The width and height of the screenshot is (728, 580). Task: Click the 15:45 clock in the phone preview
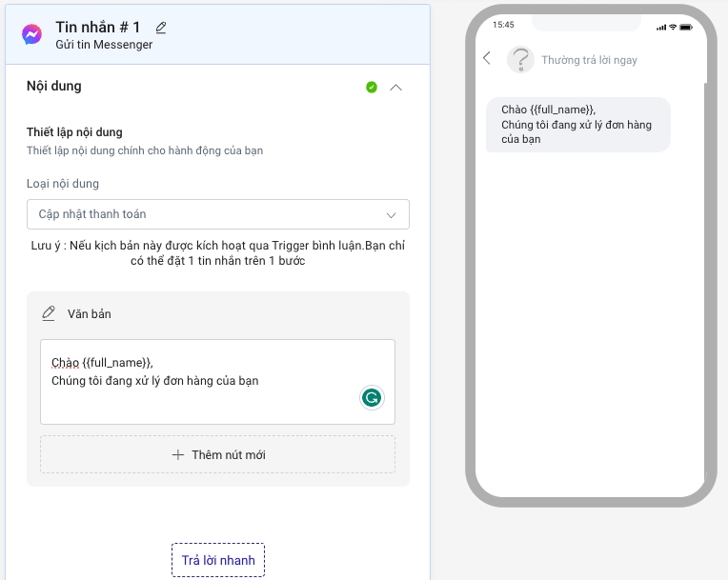point(503,26)
